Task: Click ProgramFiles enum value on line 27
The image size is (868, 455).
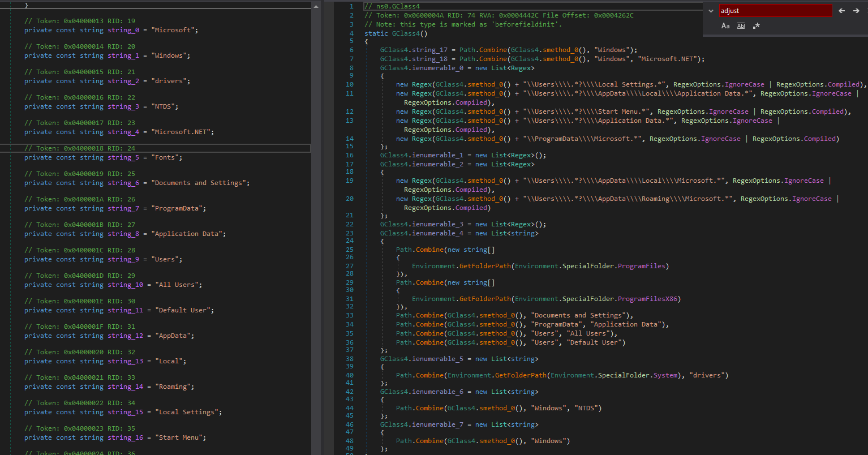Action: click(643, 266)
